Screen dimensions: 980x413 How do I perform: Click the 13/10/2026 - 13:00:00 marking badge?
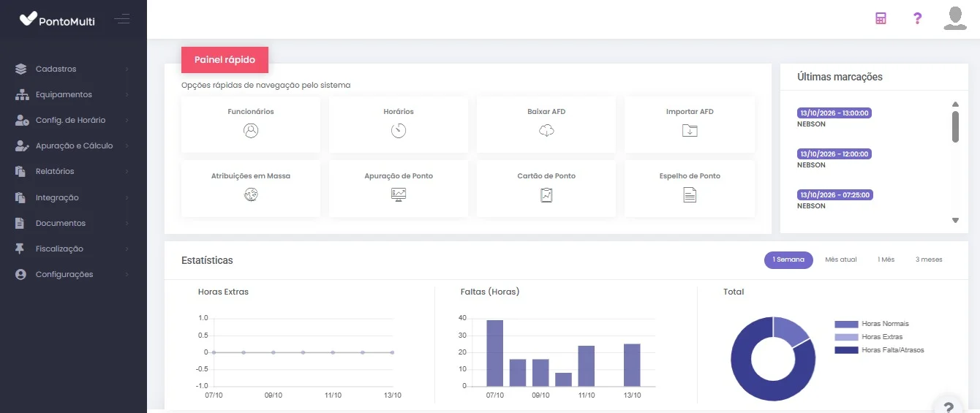coord(834,113)
